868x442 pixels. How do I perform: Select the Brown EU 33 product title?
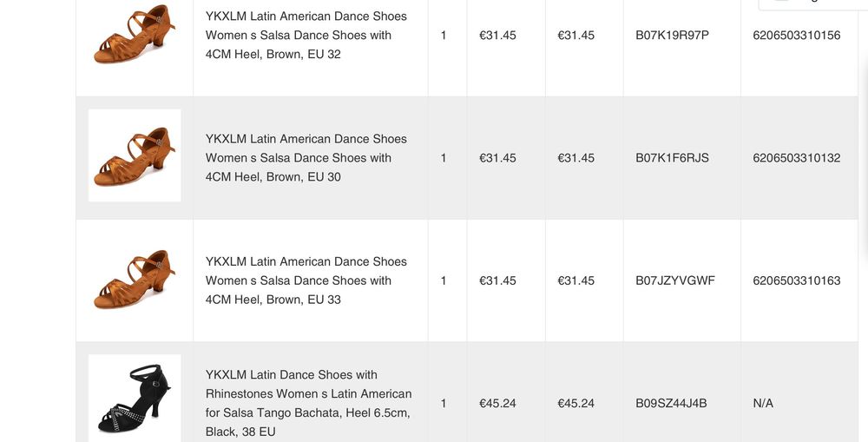[306, 280]
